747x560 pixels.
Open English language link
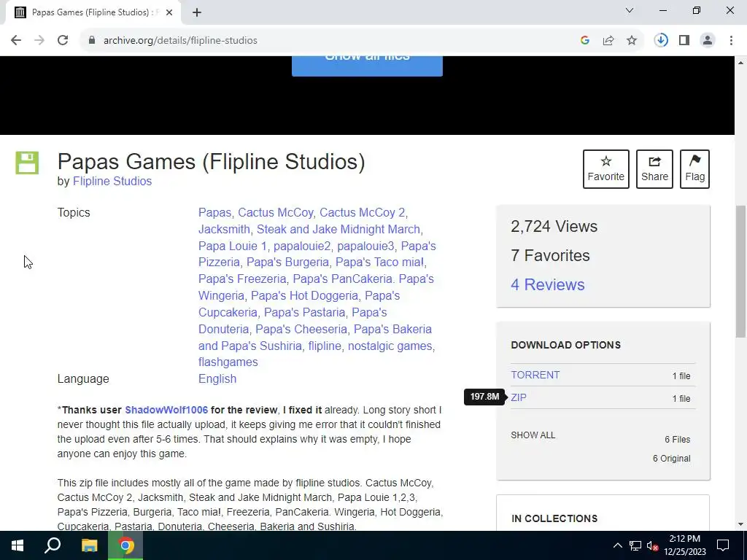[x=217, y=378]
